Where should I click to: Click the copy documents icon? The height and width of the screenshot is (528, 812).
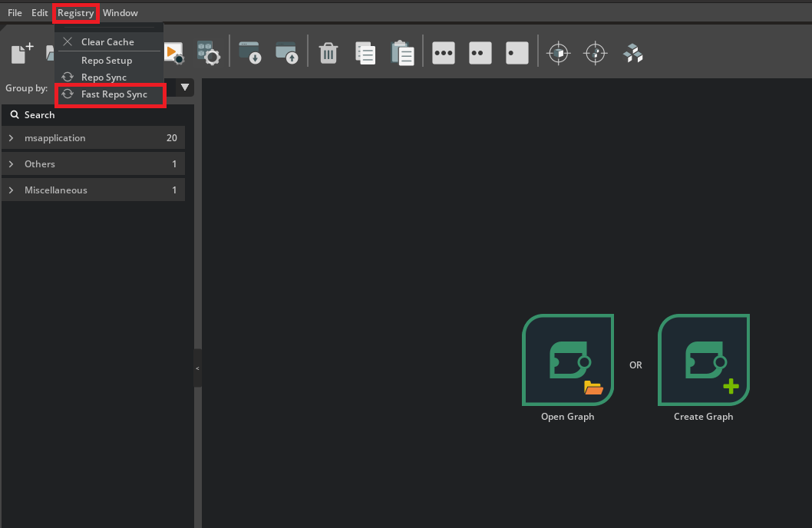(365, 53)
